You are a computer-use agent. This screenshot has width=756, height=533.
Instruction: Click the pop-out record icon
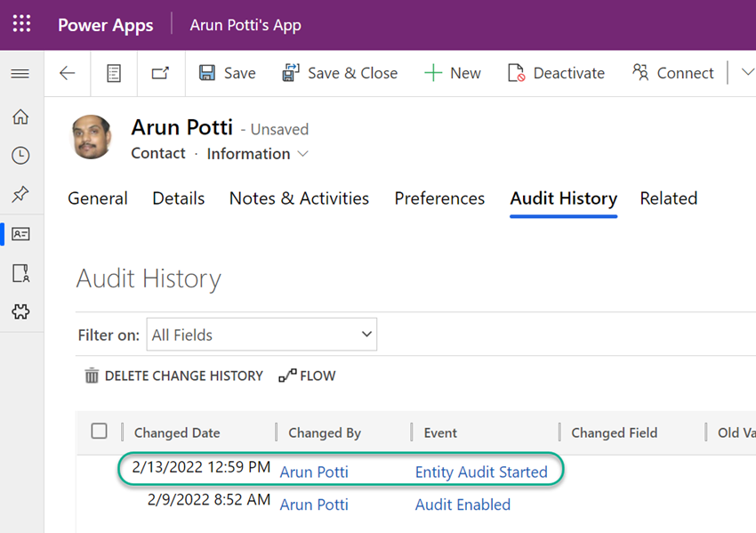point(159,73)
